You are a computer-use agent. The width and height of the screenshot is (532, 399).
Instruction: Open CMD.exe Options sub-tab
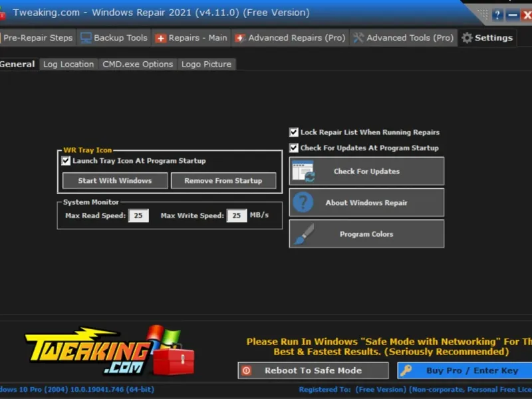click(138, 64)
